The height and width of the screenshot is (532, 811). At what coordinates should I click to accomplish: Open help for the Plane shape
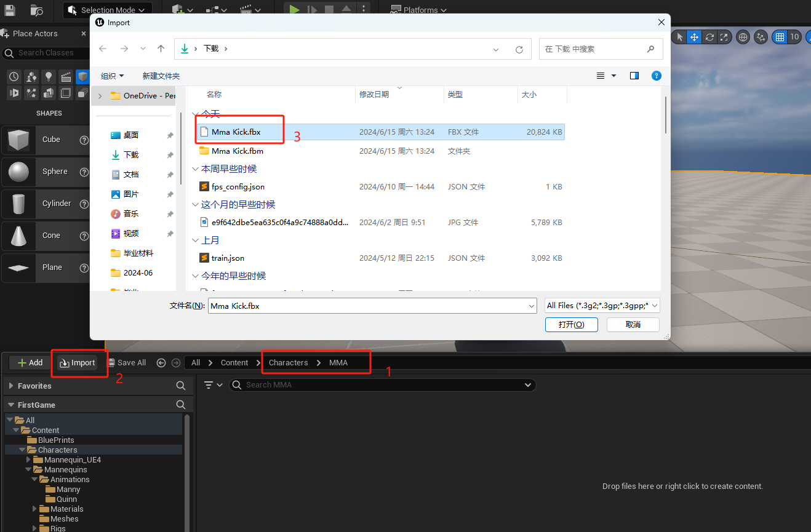84,268
